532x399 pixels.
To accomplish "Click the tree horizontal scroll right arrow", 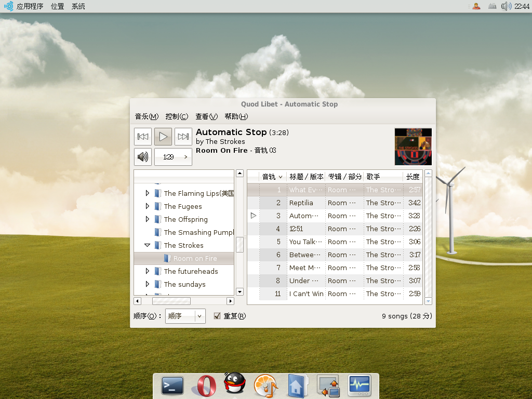I will (230, 301).
